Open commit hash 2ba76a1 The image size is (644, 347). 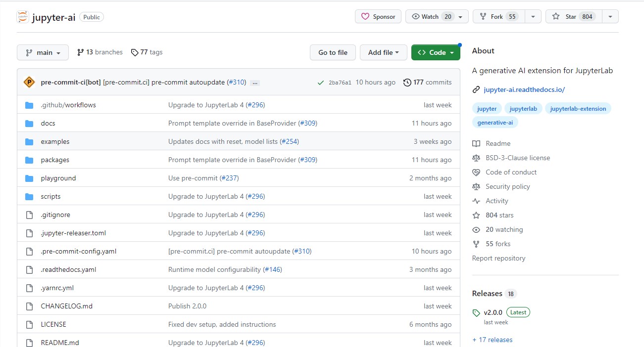click(x=340, y=83)
